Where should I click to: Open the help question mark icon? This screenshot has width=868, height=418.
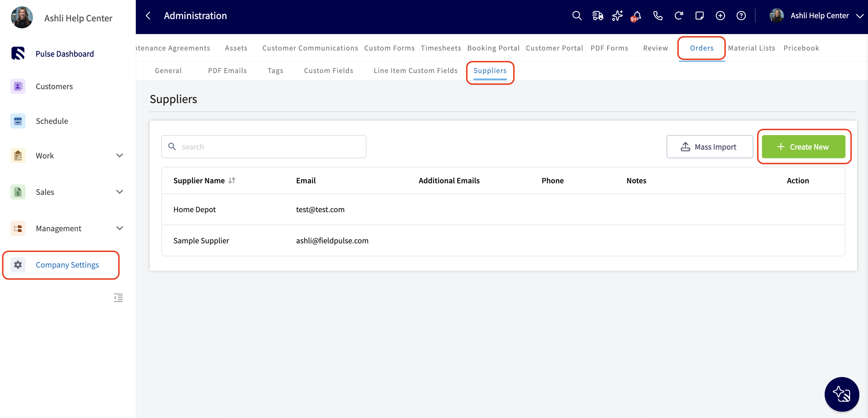(x=741, y=16)
